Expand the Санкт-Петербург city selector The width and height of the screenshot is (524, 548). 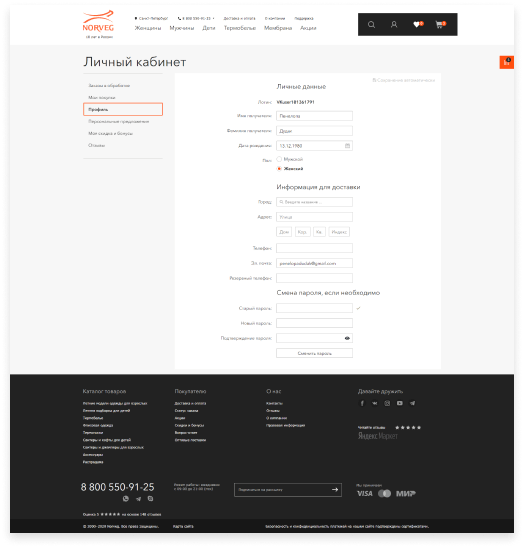tap(151, 18)
